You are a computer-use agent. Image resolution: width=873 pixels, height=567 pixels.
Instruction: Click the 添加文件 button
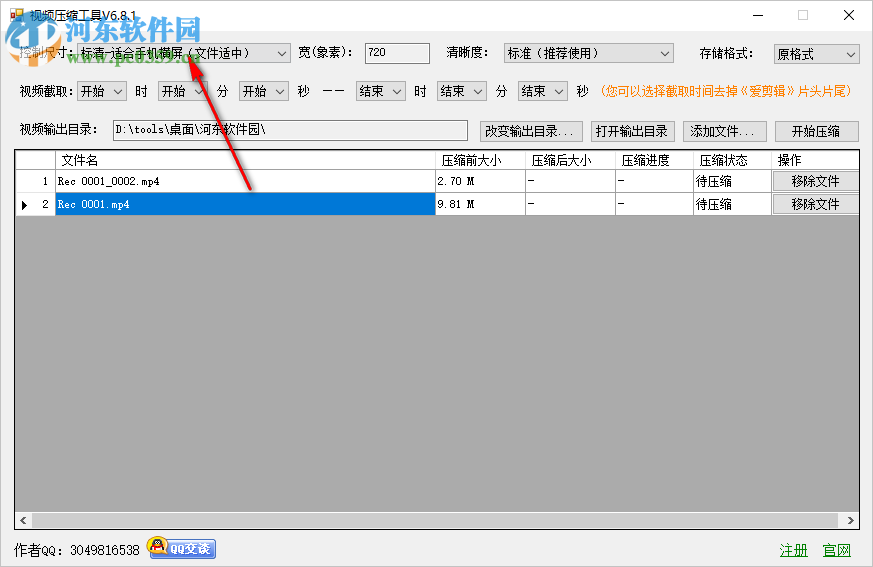[x=725, y=131]
